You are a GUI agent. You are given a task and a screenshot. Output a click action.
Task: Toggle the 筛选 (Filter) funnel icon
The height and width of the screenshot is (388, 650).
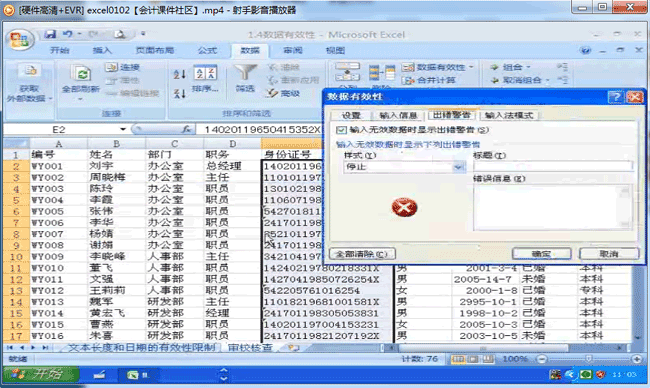245,72
